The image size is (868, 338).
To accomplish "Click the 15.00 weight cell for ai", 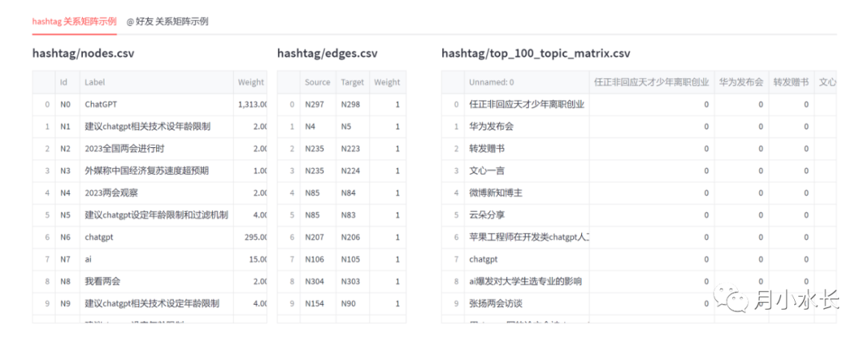I will [x=250, y=259].
